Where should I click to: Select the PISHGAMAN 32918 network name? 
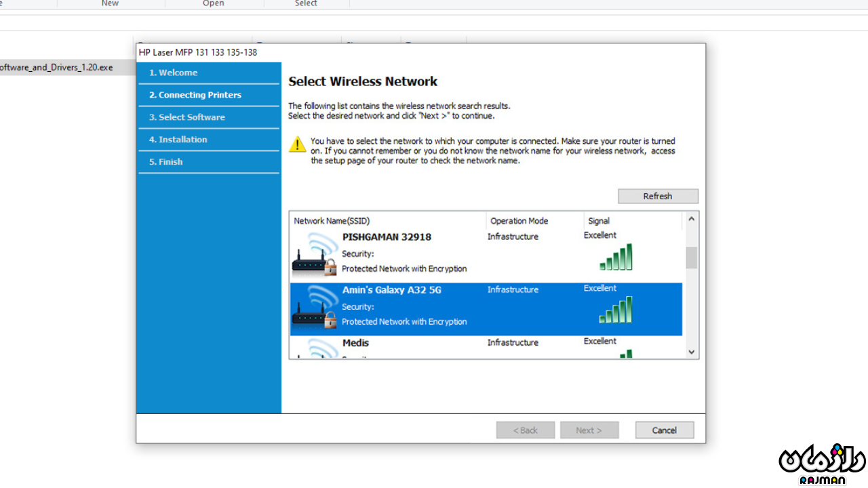click(387, 237)
